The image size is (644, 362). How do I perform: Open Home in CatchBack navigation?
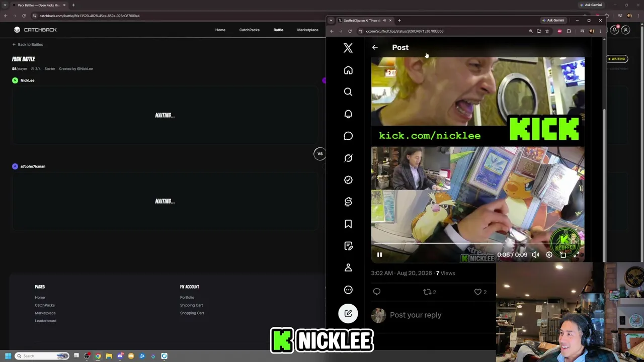coord(220,30)
